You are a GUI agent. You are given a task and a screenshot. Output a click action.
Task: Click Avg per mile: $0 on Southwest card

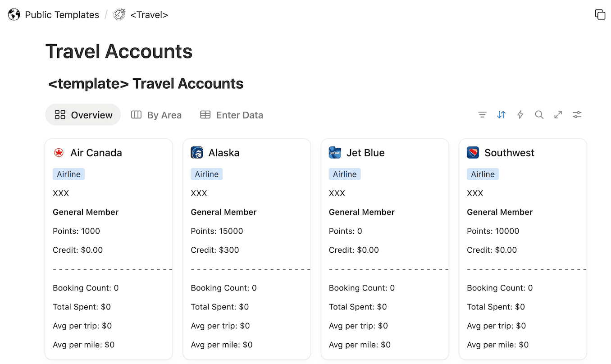coord(498,345)
